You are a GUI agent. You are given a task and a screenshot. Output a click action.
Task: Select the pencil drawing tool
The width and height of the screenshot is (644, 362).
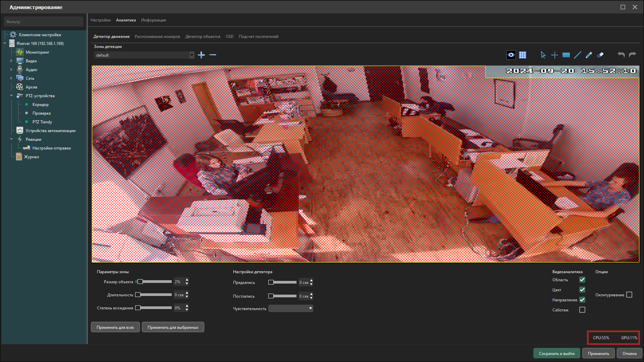coord(589,55)
